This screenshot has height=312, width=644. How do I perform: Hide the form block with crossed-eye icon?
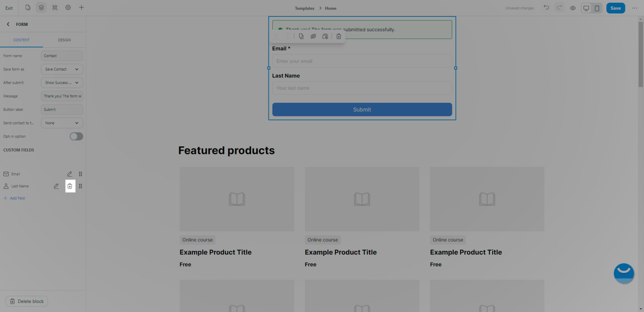[x=313, y=36]
